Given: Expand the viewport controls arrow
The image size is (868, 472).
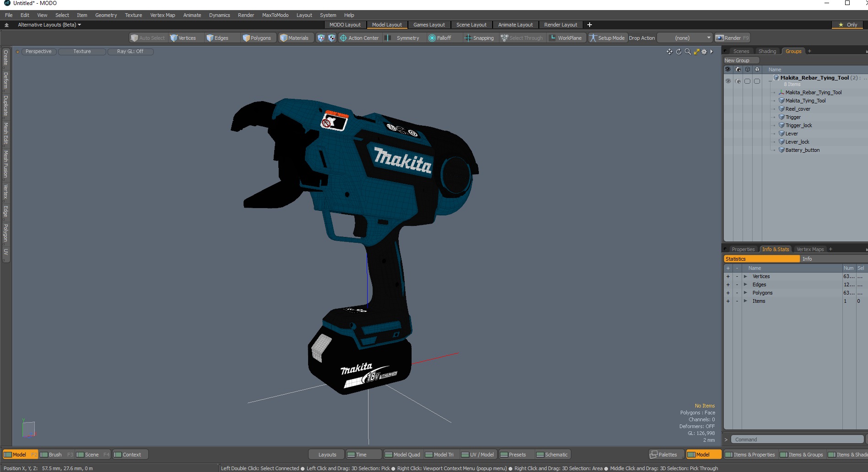Looking at the screenshot, I should pos(711,52).
